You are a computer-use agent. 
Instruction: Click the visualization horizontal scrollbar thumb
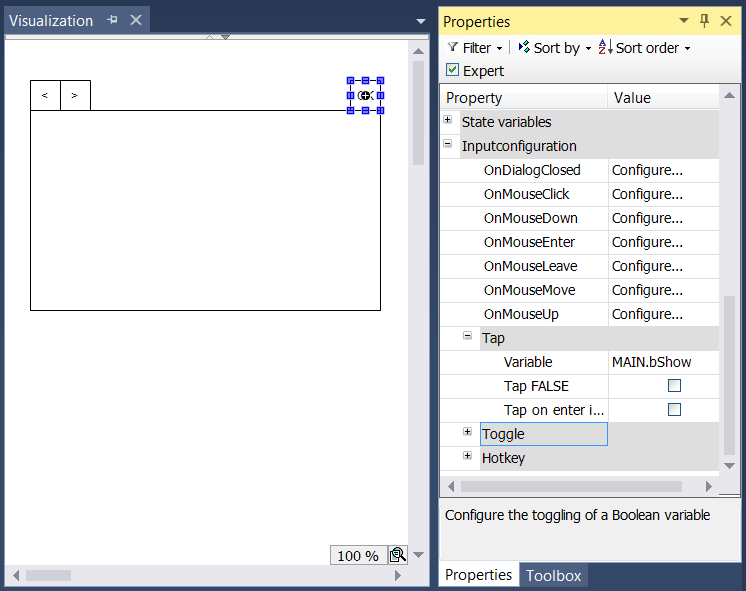point(48,576)
